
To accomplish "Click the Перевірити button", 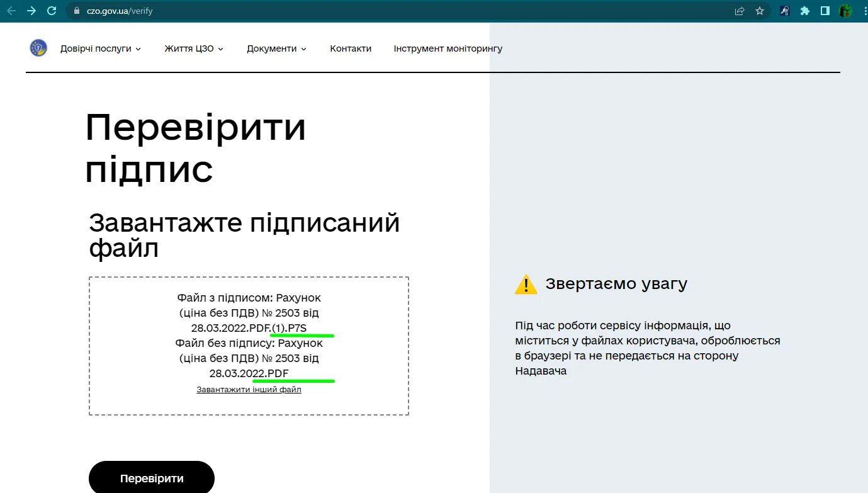I will point(152,478).
